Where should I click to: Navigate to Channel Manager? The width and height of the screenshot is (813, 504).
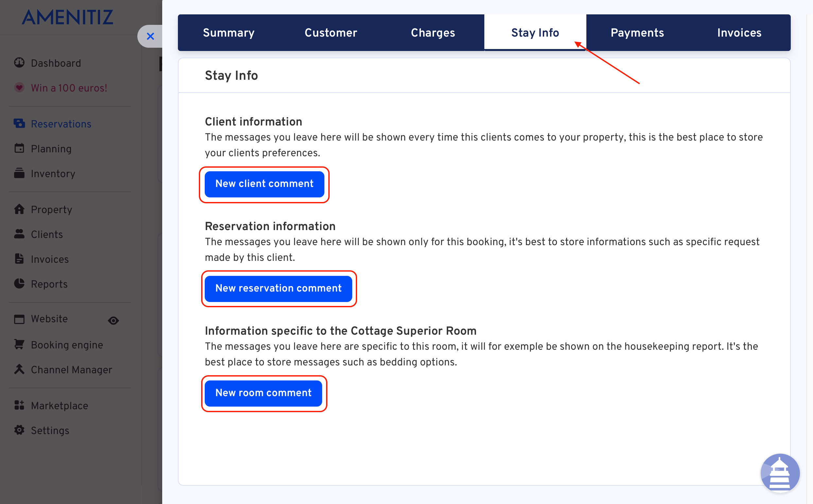(71, 370)
